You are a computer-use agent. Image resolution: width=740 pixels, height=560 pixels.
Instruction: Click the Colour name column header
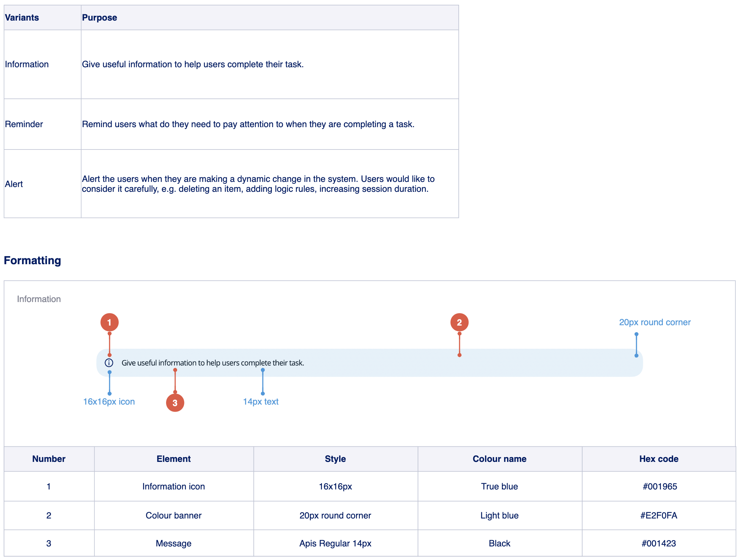pos(499,459)
